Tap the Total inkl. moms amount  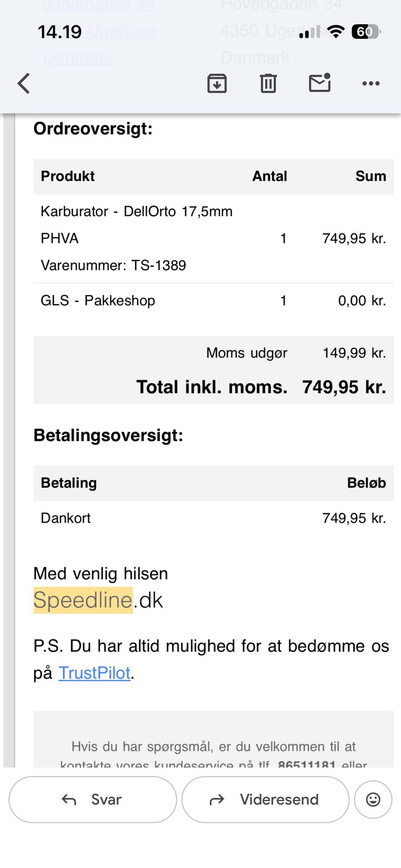[x=344, y=387]
